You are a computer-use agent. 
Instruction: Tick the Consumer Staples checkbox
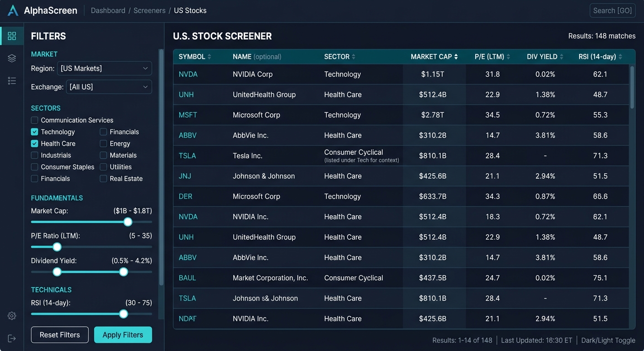coord(34,167)
